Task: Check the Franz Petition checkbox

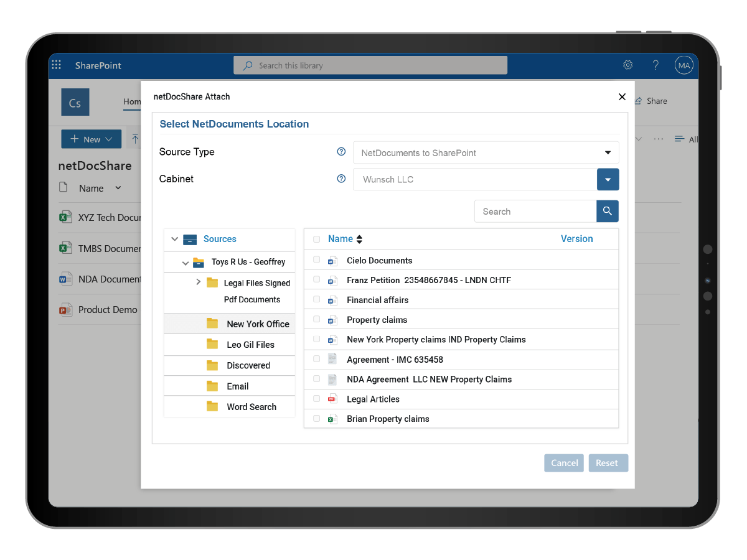Action: 316,279
